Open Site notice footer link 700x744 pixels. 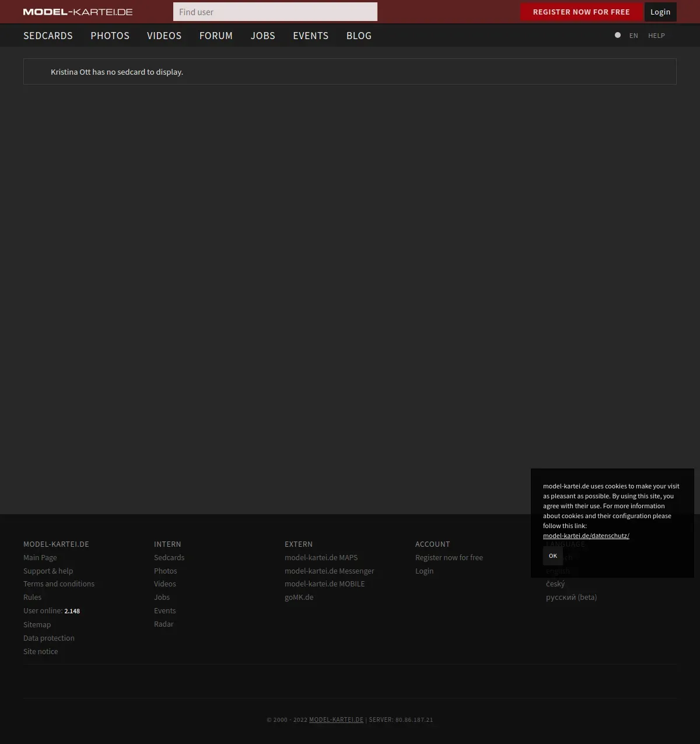(x=41, y=651)
